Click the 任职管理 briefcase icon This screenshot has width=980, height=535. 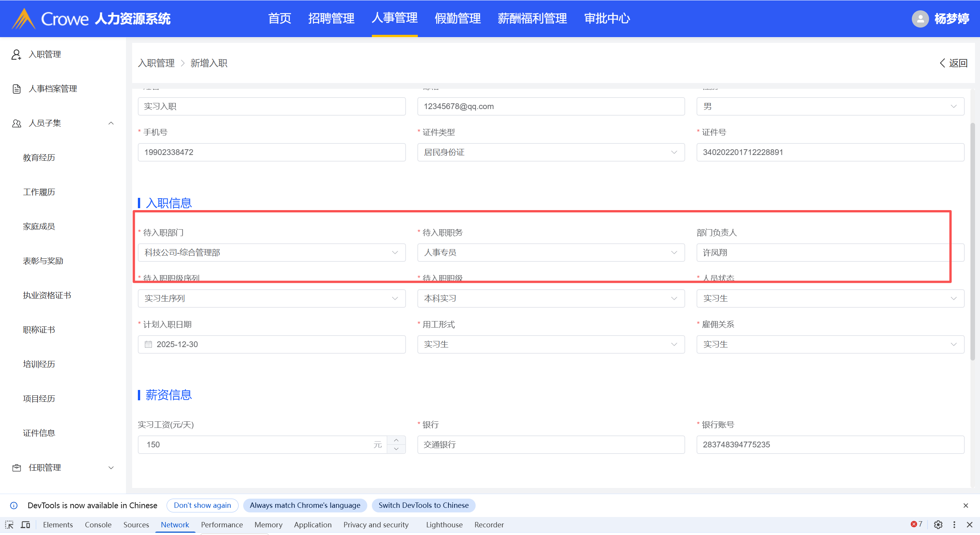16,468
